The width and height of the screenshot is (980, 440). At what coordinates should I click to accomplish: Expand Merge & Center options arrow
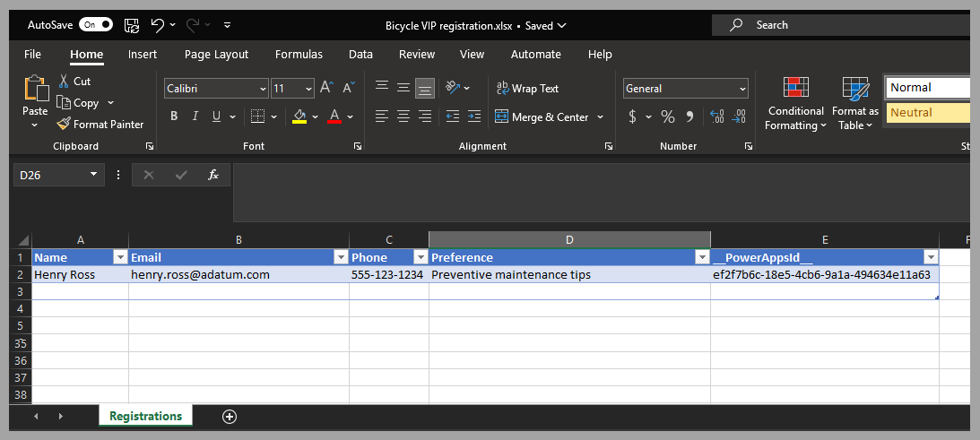click(601, 116)
